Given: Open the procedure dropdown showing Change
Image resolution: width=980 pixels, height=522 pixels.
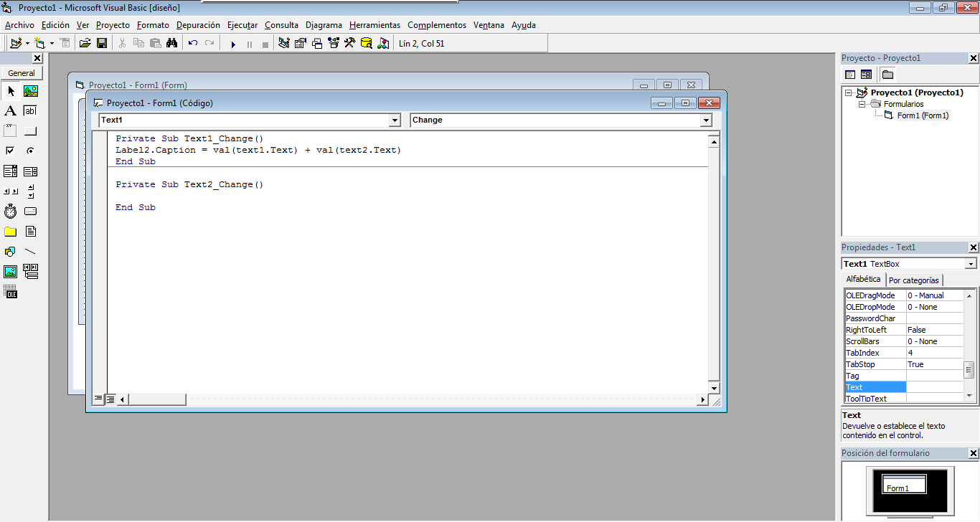Looking at the screenshot, I should coord(707,120).
